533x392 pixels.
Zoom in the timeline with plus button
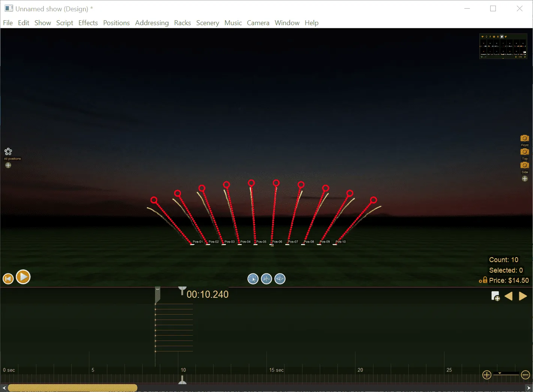click(486, 375)
